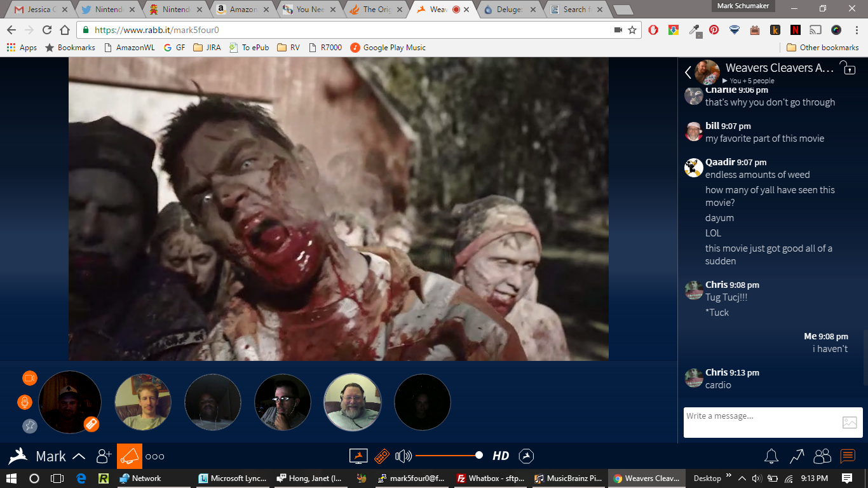868x488 pixels.
Task: Open the JIRA bookmarks folder
Action: (207, 48)
